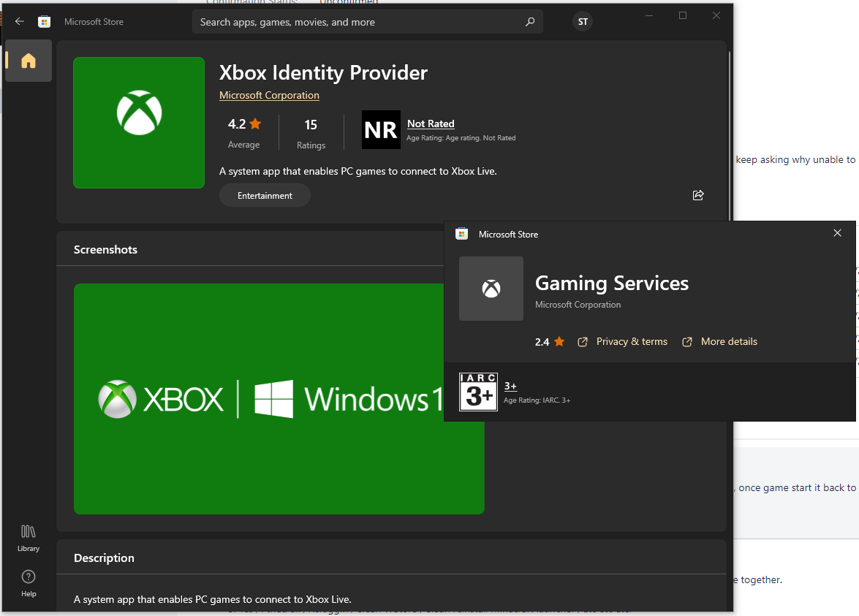Go back with the back arrow
This screenshot has height=616, width=859.
pyautogui.click(x=20, y=21)
